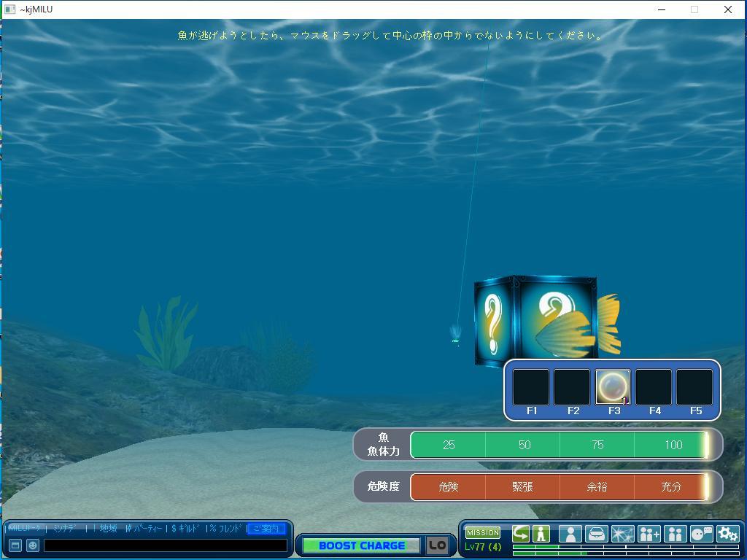Screen dimensions: 747x560
Task: Close the kjMILU window
Action: [x=728, y=9]
